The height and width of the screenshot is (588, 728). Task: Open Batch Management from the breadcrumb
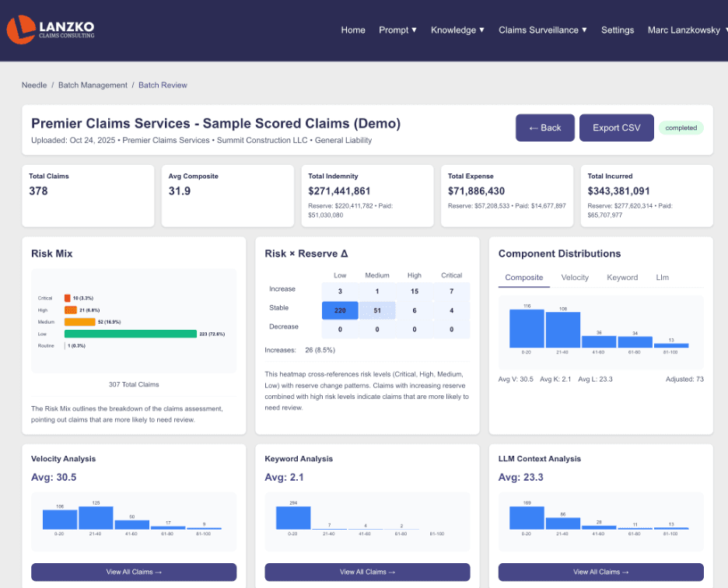[91, 85]
